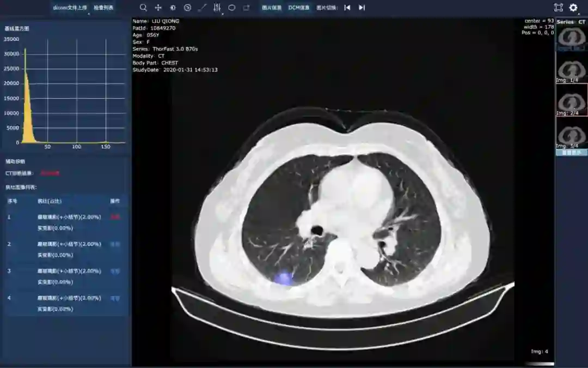Click the Img: 4 label
The height and width of the screenshot is (368, 588).
(539, 352)
